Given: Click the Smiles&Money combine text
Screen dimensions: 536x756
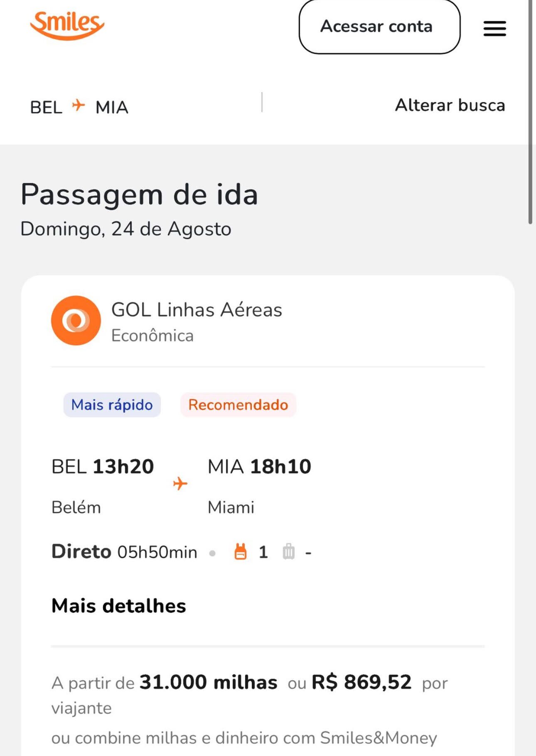Looking at the screenshot, I should pyautogui.click(x=244, y=738).
